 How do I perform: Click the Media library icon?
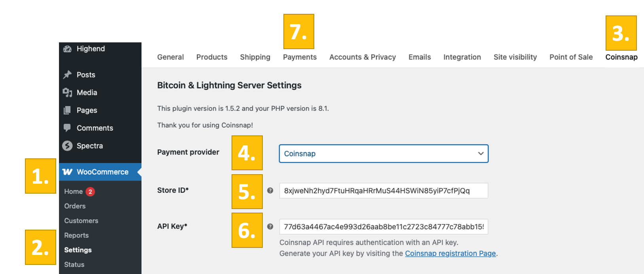67,92
